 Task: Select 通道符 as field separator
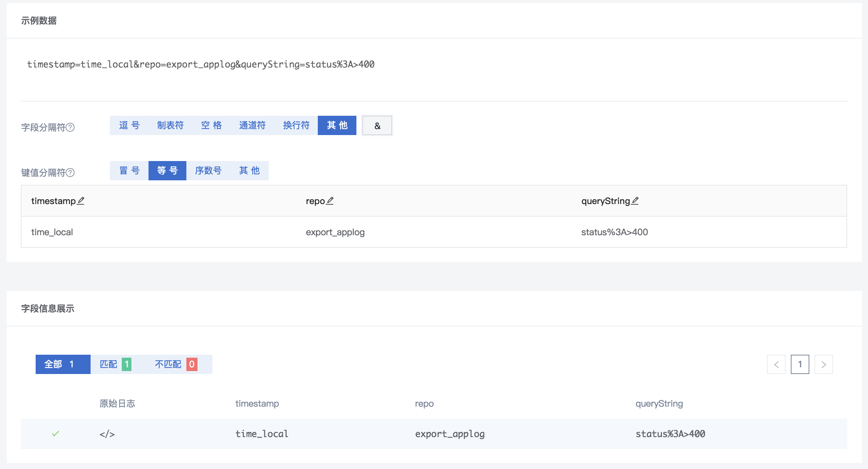[252, 125]
